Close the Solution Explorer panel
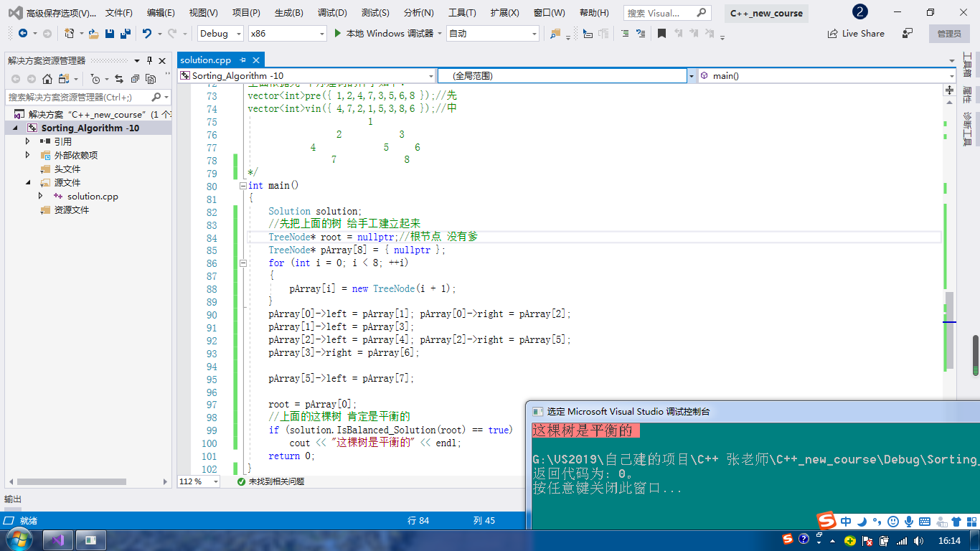Image resolution: width=980 pixels, height=551 pixels. [162, 60]
